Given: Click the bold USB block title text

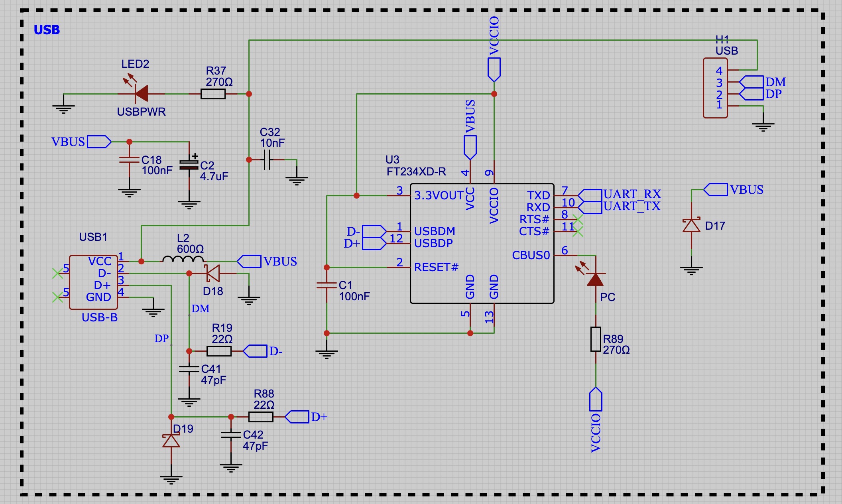Looking at the screenshot, I should (47, 30).
